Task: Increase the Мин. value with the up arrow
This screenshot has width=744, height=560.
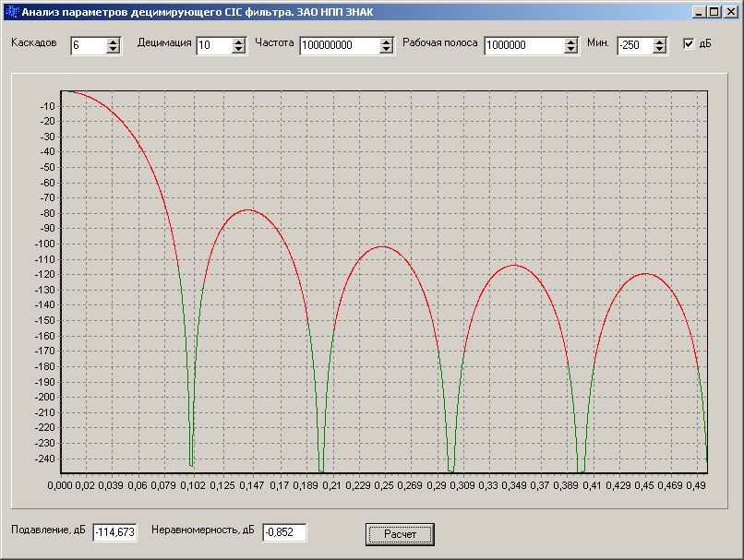Action: coord(659,42)
